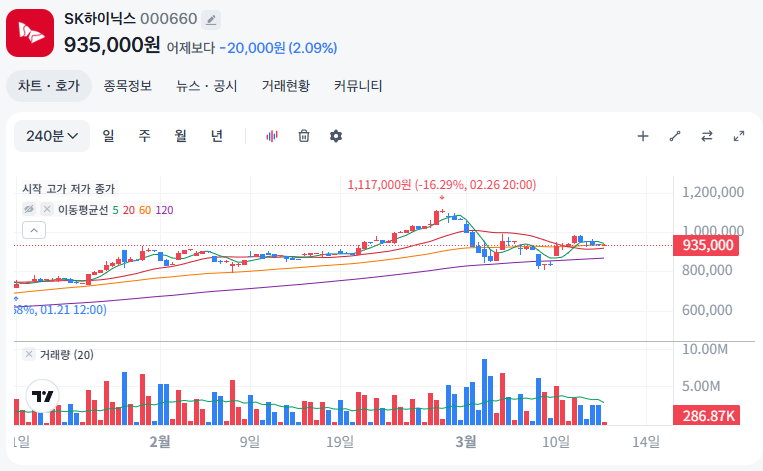
Task: Expand chart to fullscreen
Action: [739, 136]
